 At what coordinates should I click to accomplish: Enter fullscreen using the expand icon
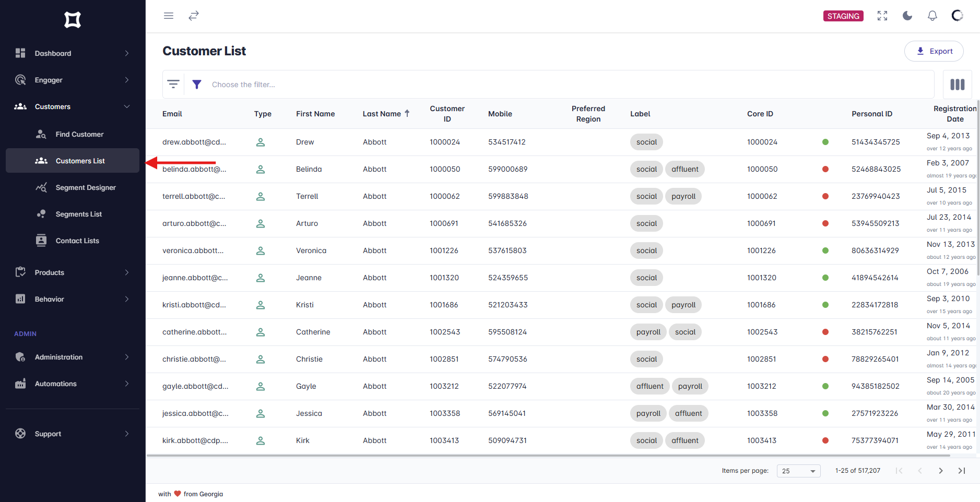882,16
